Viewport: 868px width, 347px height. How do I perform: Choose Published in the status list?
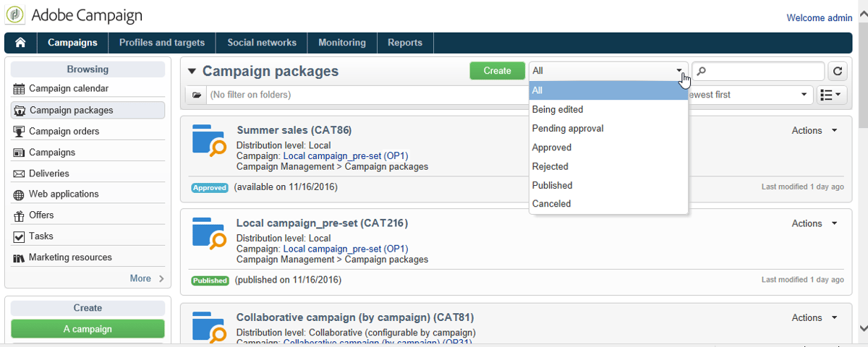click(552, 186)
